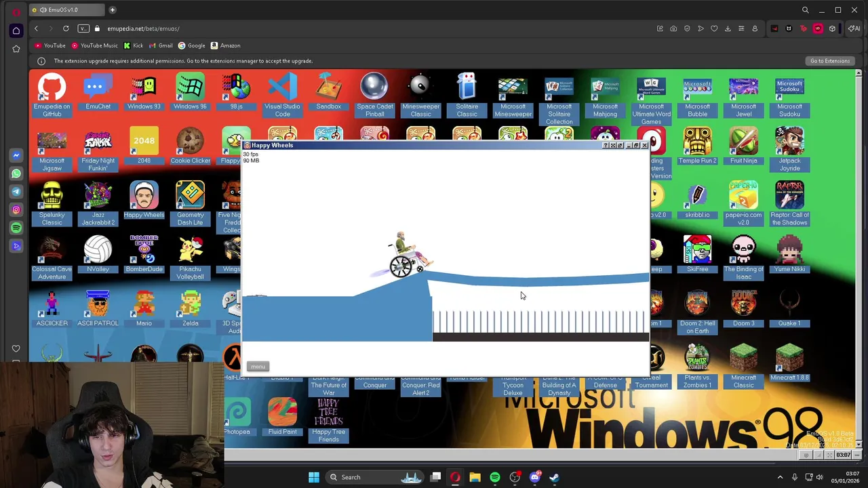Launch Space Cadet Pinball icon
Viewport: 868px width, 488px height.
pyautogui.click(x=374, y=95)
